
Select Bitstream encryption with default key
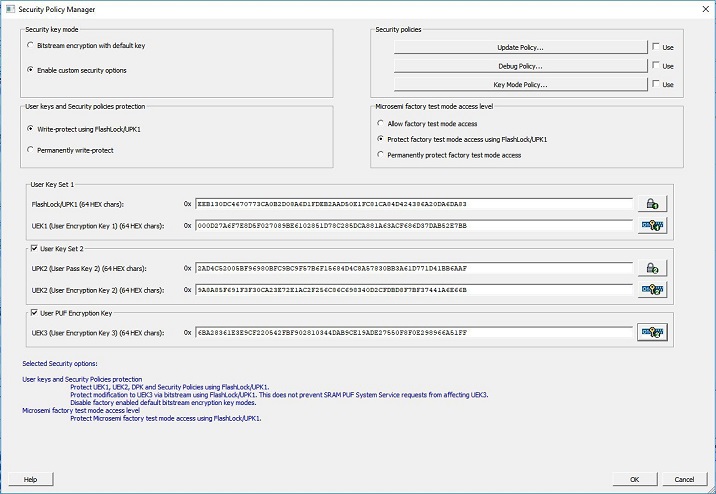point(31,47)
